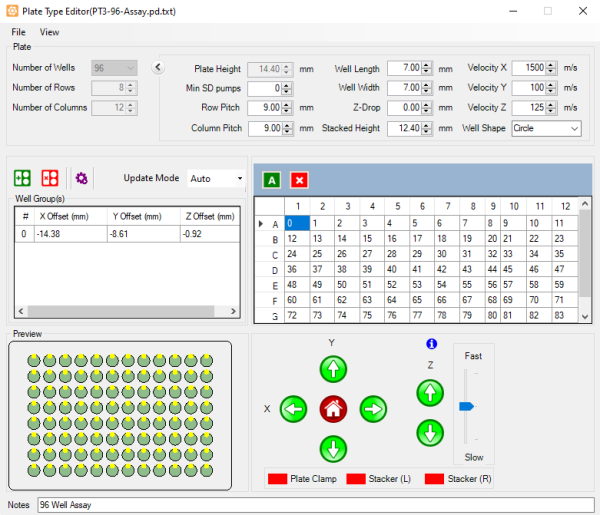Click in the Row Pitch value field
The image size is (600, 515).
pos(265,108)
